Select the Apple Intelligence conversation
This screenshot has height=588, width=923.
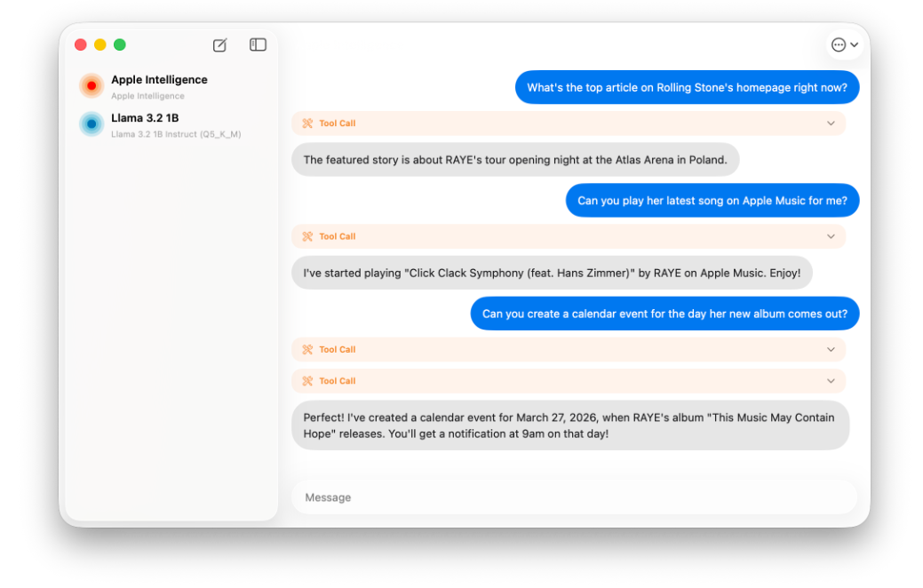171,86
